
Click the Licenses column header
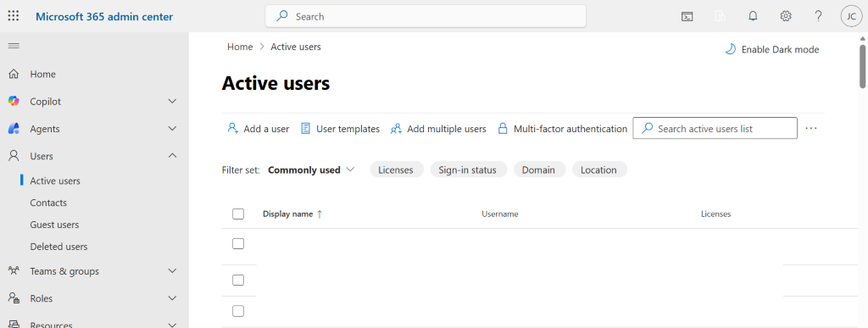tap(715, 214)
